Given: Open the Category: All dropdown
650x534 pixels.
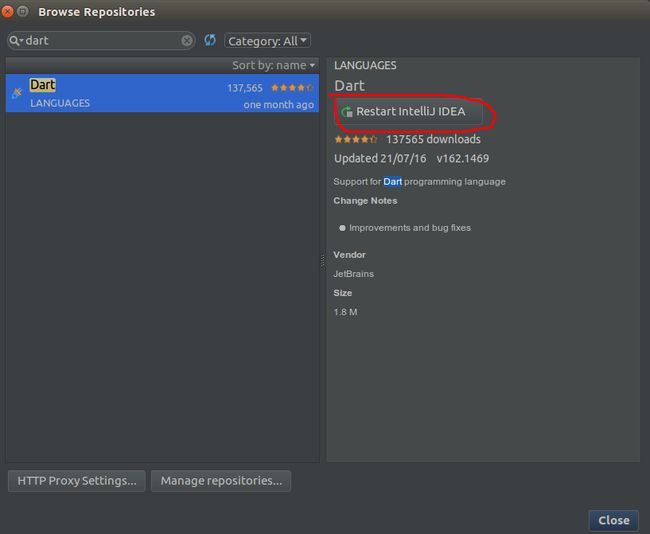Looking at the screenshot, I should click(x=267, y=41).
